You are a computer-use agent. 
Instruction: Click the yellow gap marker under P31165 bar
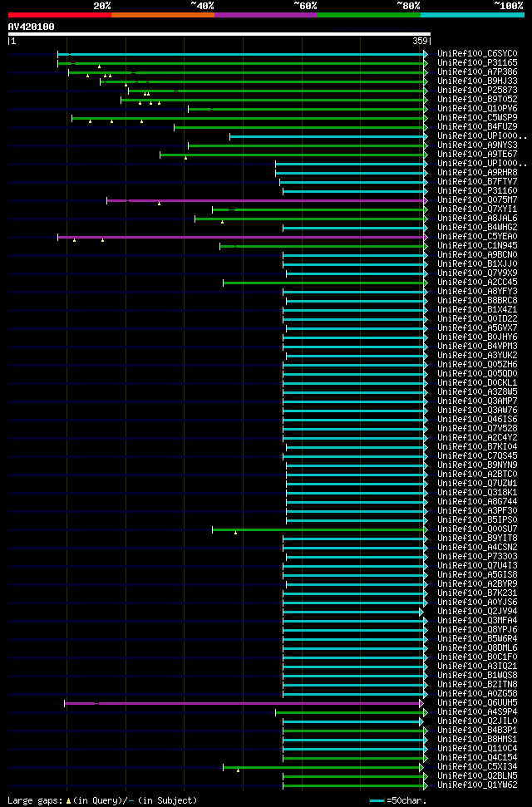click(100, 66)
